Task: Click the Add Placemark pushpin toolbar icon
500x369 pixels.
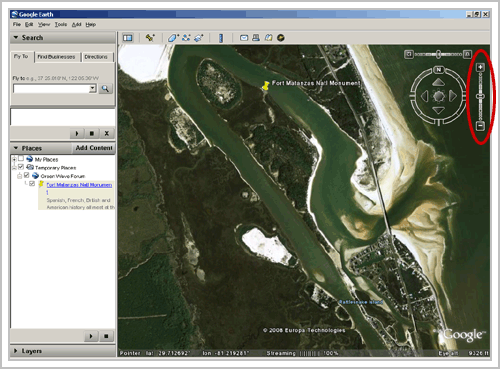Action: pos(150,38)
